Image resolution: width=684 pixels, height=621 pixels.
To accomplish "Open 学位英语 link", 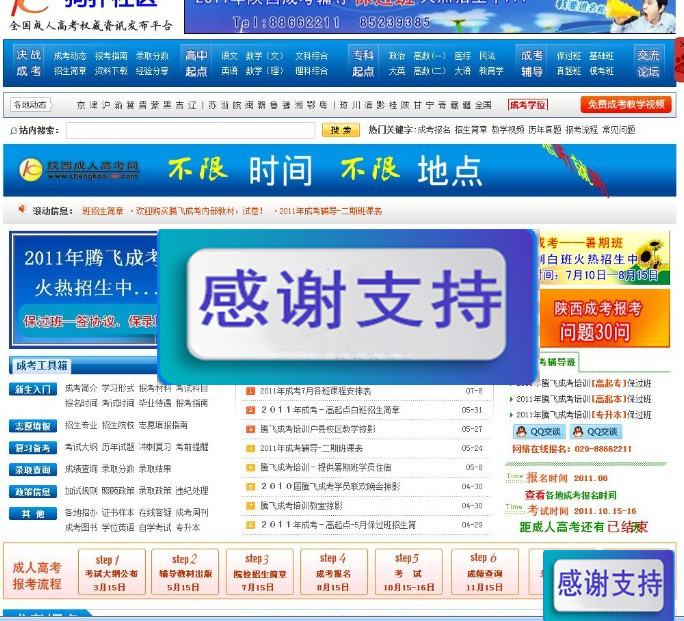I will [118, 528].
